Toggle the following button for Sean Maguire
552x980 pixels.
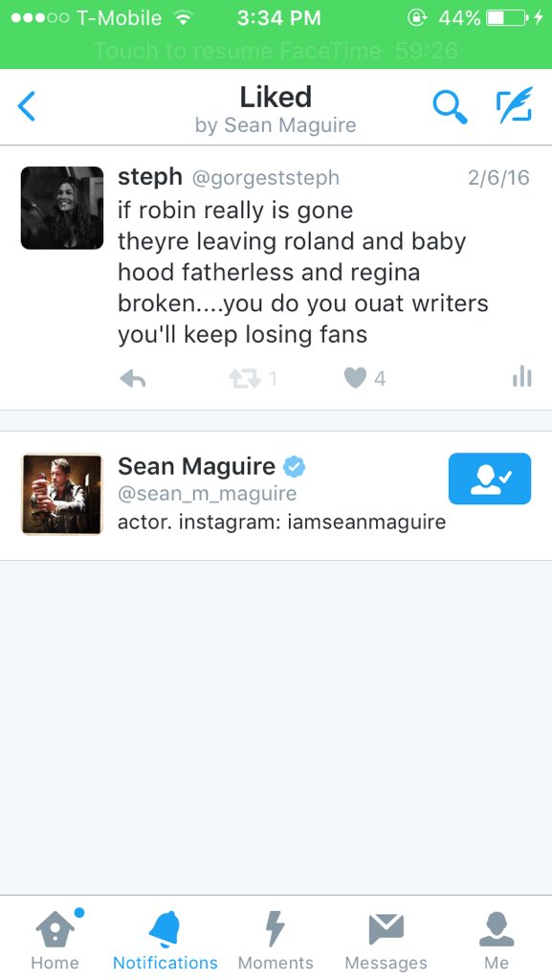coord(490,479)
